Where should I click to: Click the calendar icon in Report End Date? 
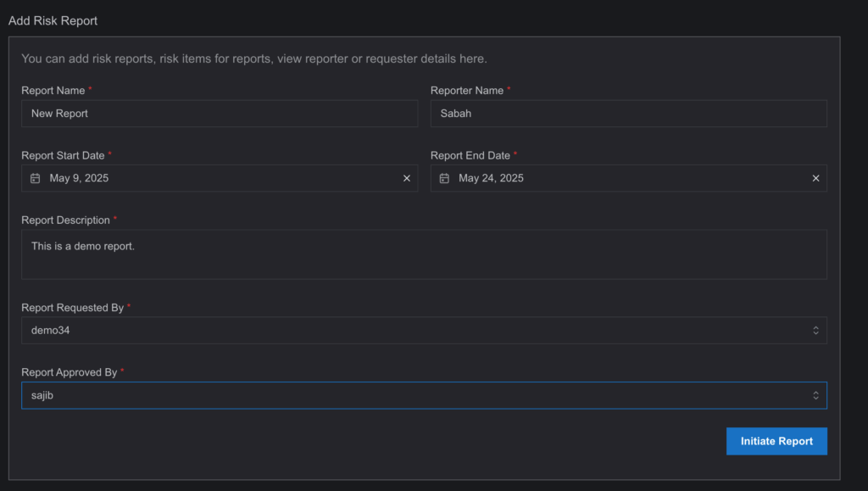pos(444,178)
